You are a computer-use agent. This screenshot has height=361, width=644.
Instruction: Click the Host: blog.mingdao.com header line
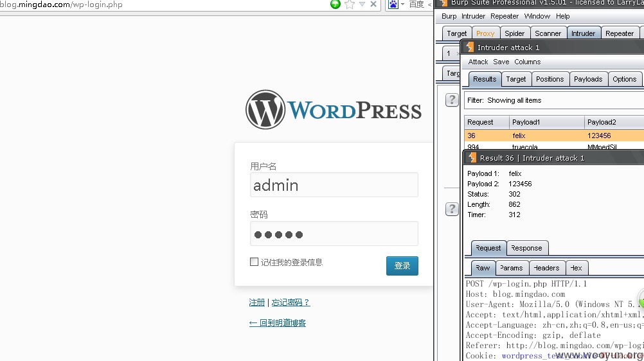pos(515,294)
